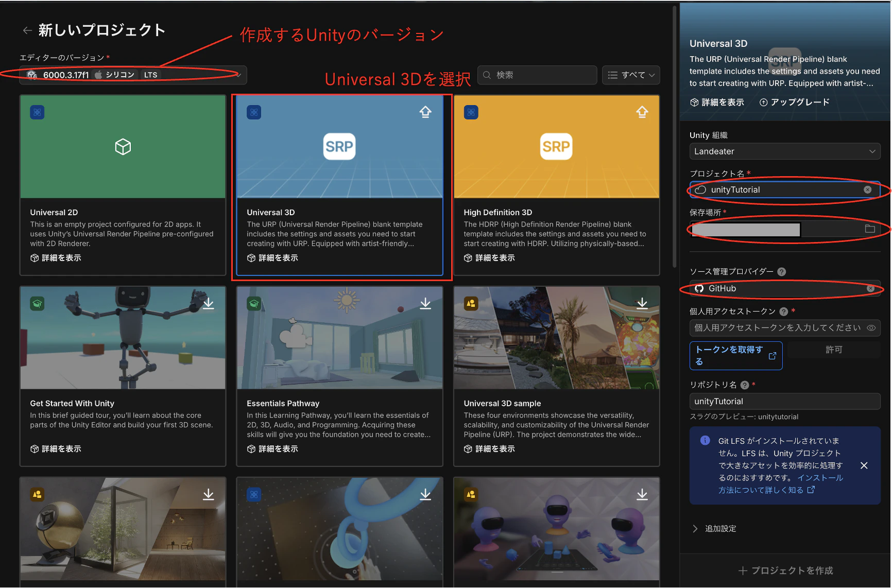
Task: Clear the project name with the x icon
Action: tap(868, 190)
